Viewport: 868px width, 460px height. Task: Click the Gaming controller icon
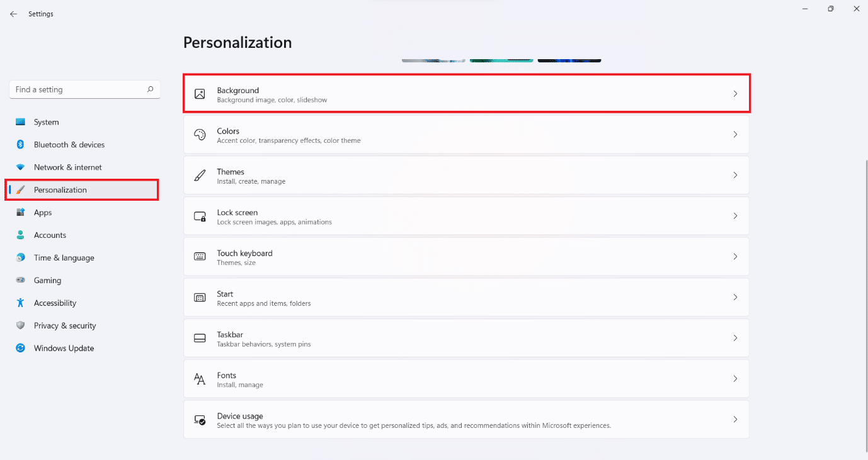click(x=20, y=280)
